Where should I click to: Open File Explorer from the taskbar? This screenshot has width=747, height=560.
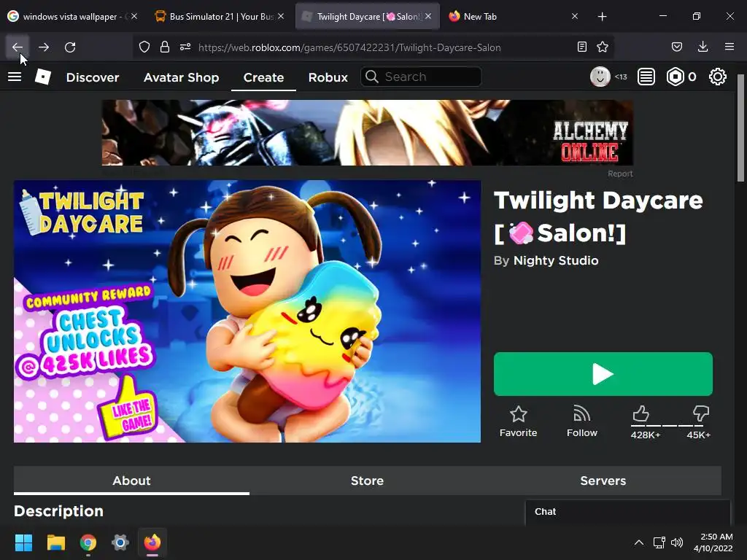pos(55,542)
